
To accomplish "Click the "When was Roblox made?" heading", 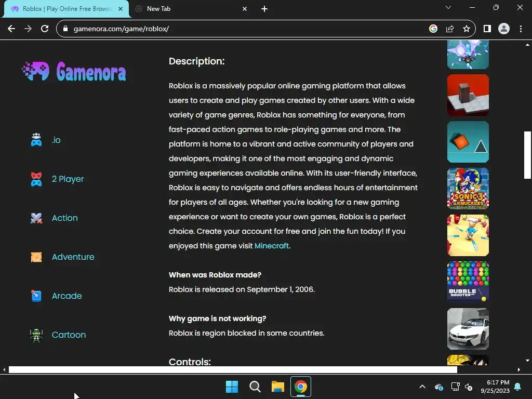I will coord(215,275).
